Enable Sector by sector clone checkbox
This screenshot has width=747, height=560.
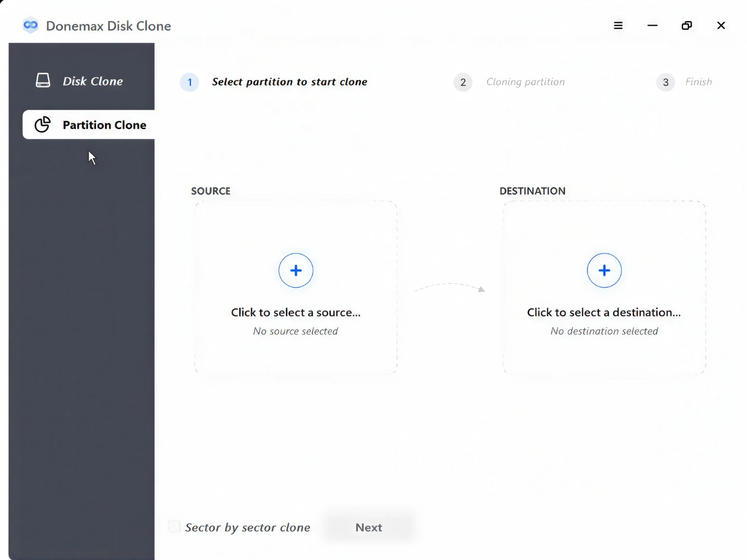(174, 527)
